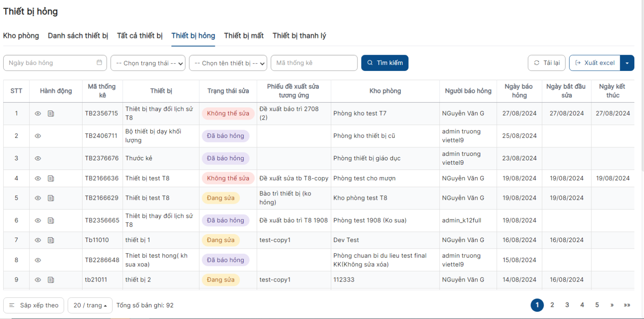Open the 20 / trang page size selector
Viewport: 644px width, 319px height.
click(90, 305)
